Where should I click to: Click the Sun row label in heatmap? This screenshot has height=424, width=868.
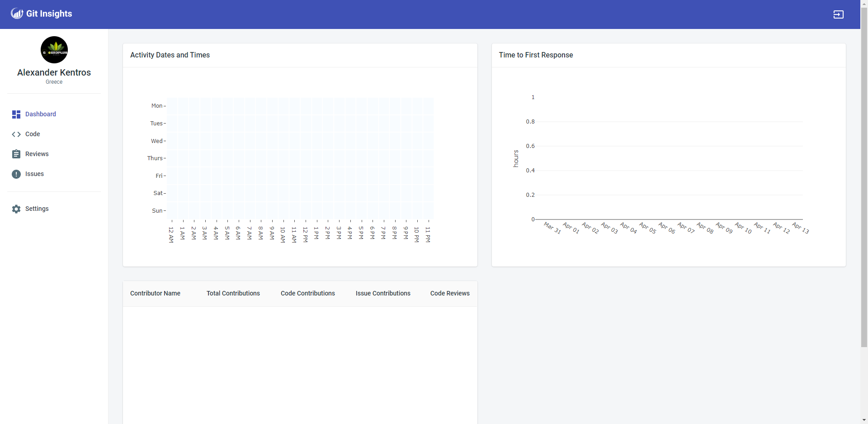157,211
